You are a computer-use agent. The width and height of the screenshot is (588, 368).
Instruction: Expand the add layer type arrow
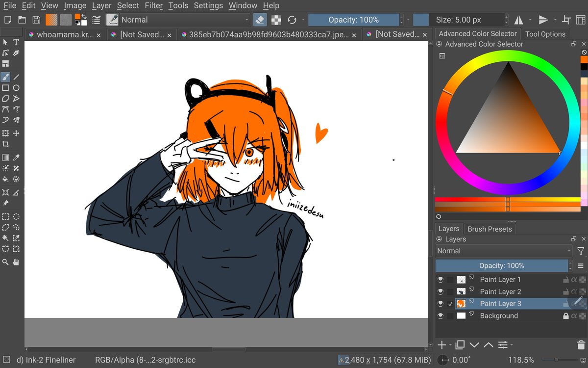pos(451,345)
